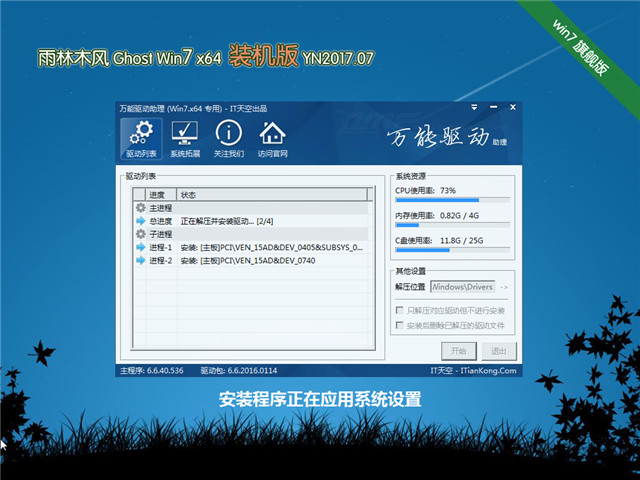Click the 解压位置 path input field

tap(463, 287)
